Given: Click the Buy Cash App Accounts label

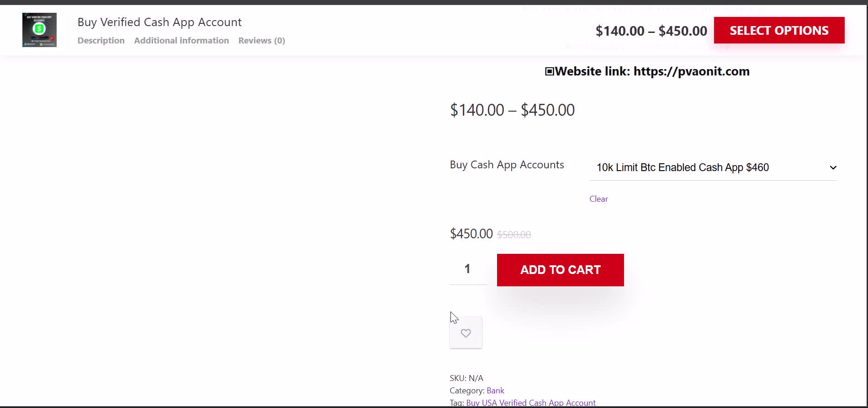Looking at the screenshot, I should (507, 165).
